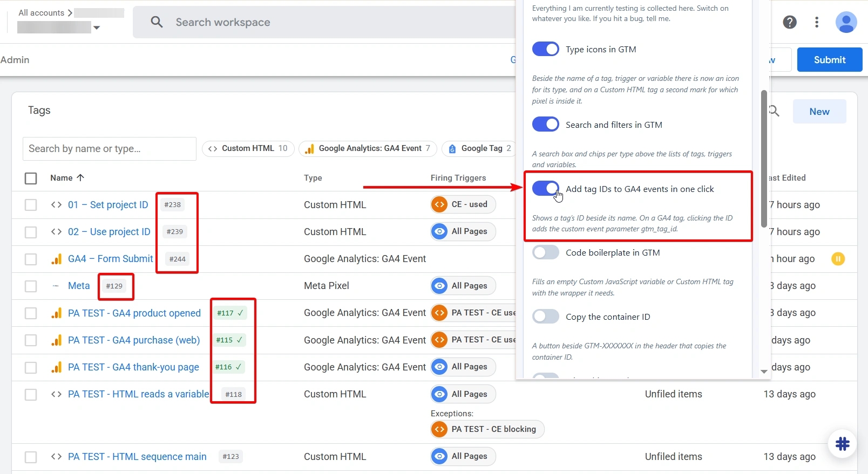Click the tags search magnifier beside New
The height and width of the screenshot is (474, 868).
pos(775,111)
